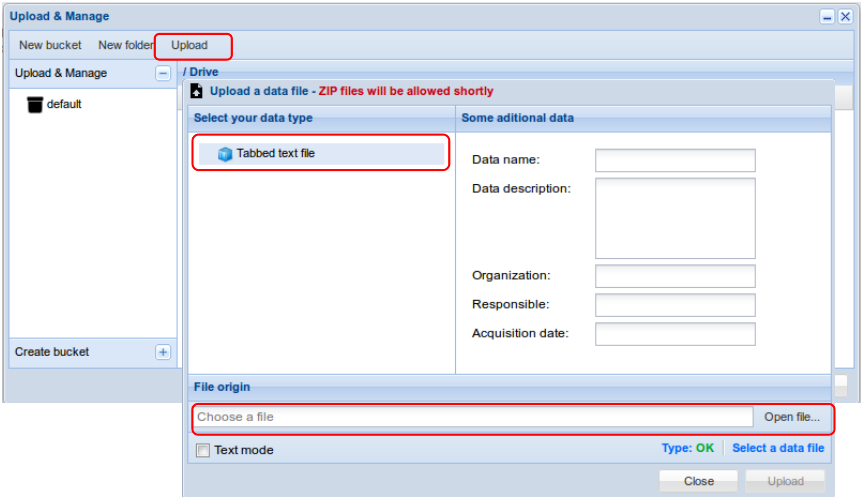Click the Upload button at dialog bottom
This screenshot has width=863, height=497.
point(785,481)
